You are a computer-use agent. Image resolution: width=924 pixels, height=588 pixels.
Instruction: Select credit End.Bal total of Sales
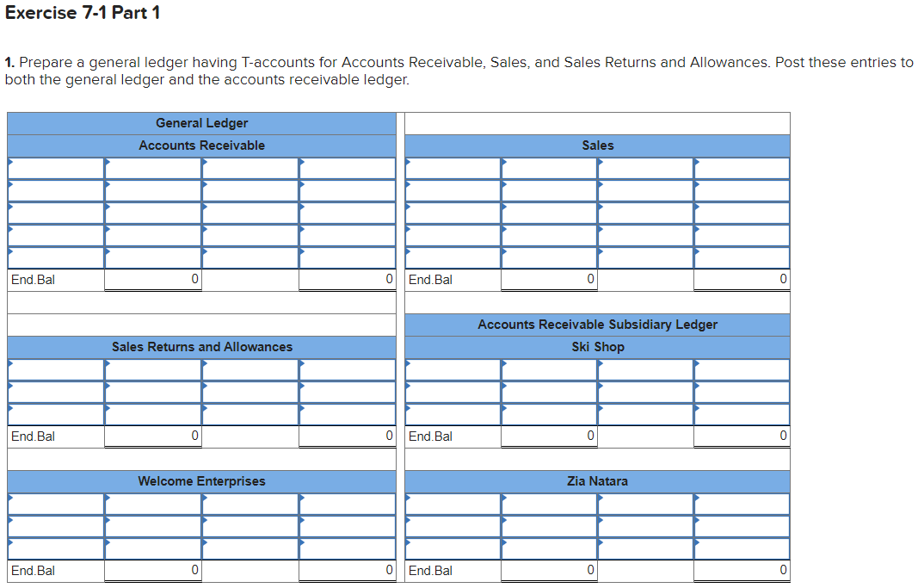[742, 280]
